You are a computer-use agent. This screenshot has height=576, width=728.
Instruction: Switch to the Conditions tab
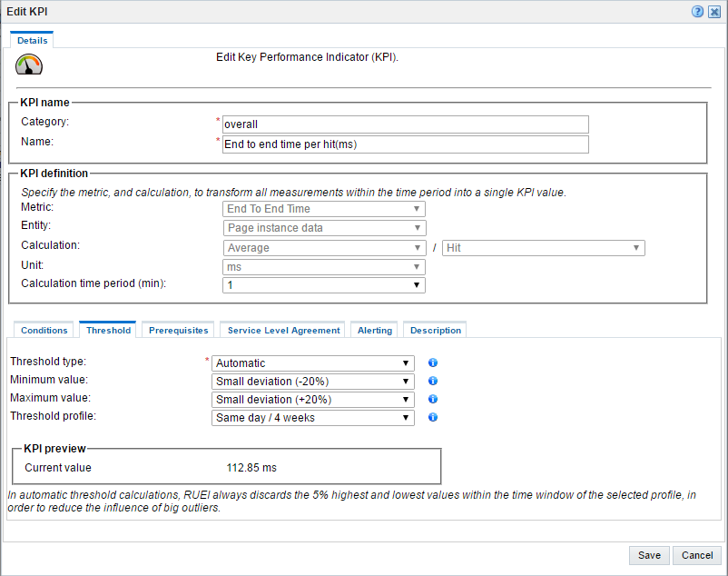click(x=44, y=331)
